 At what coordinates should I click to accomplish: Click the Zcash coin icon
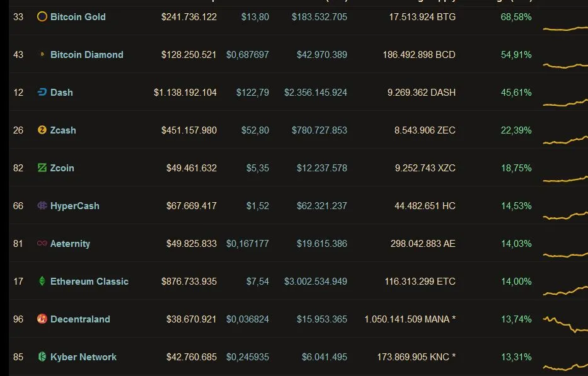coord(42,130)
